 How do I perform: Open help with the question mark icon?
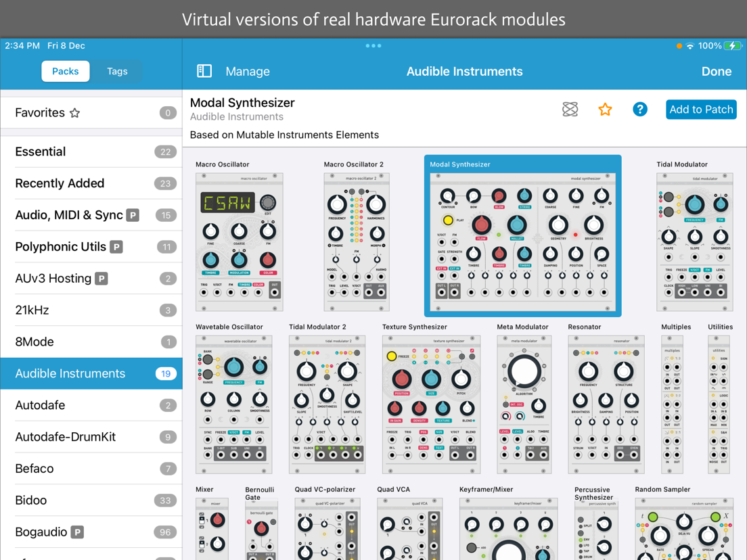pos(640,110)
